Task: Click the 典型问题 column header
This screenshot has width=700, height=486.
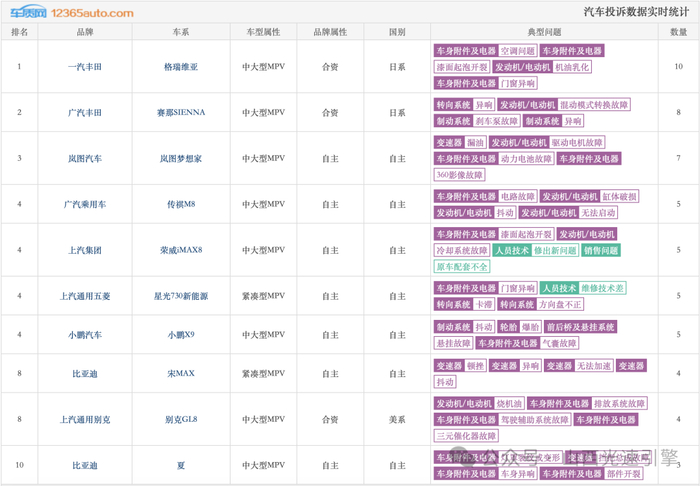Action: coord(544,32)
